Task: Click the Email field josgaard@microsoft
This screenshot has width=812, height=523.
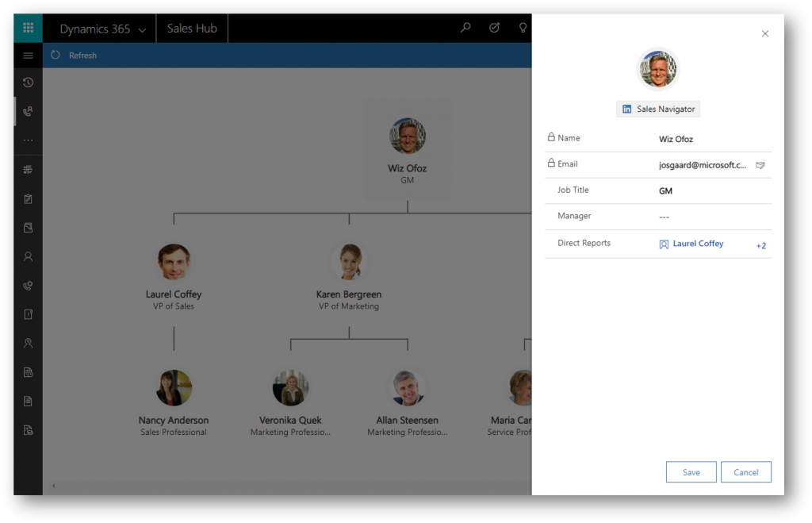Action: (x=703, y=165)
